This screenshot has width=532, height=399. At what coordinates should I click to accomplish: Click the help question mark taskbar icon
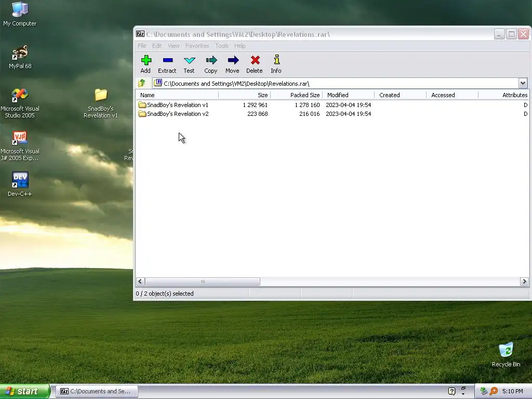[x=451, y=391]
